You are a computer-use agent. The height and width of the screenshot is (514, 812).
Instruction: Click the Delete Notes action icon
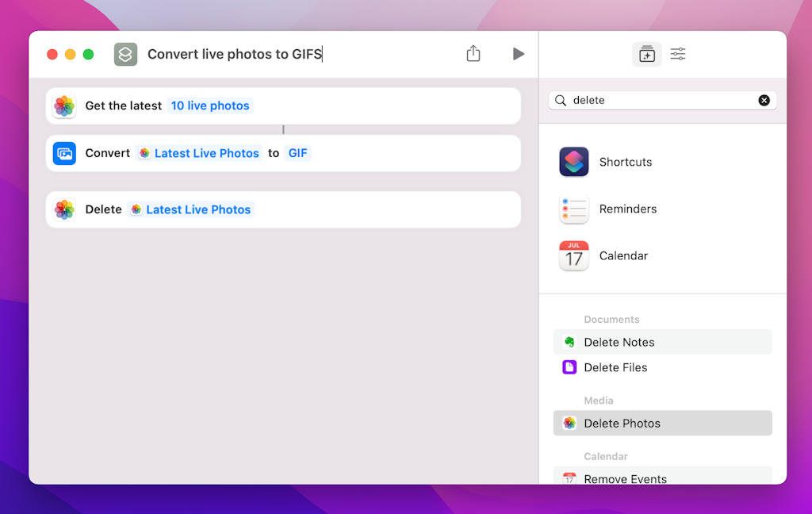click(x=569, y=342)
